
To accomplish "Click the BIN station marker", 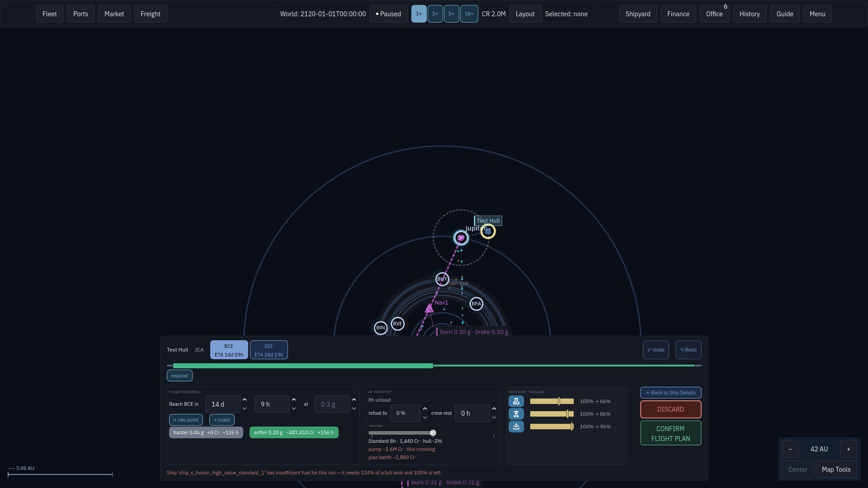I will [x=380, y=328].
